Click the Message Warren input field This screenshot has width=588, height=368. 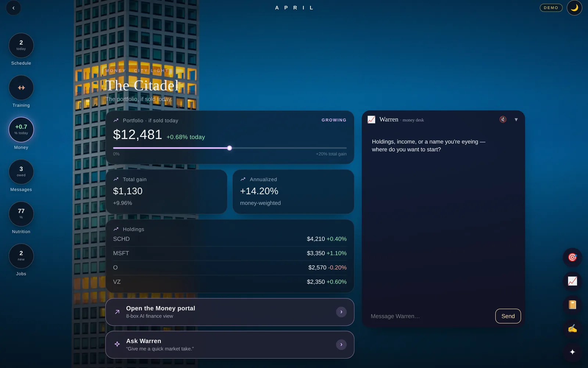point(430,316)
